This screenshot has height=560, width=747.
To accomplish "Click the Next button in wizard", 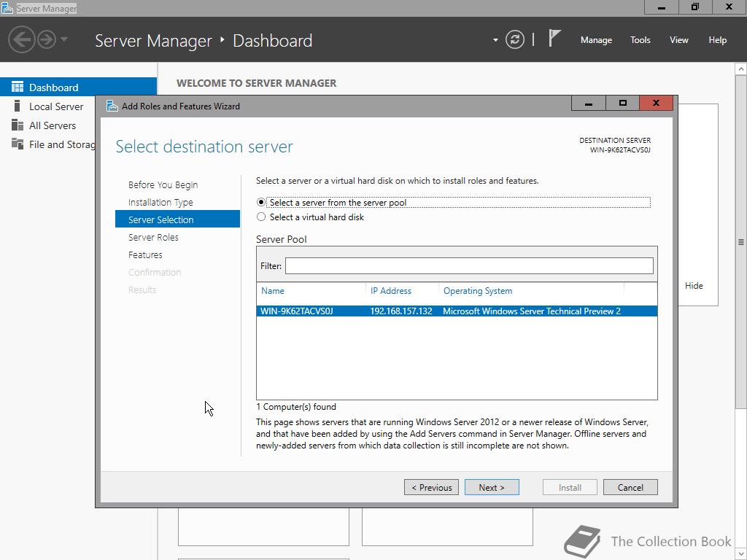I will point(492,487).
